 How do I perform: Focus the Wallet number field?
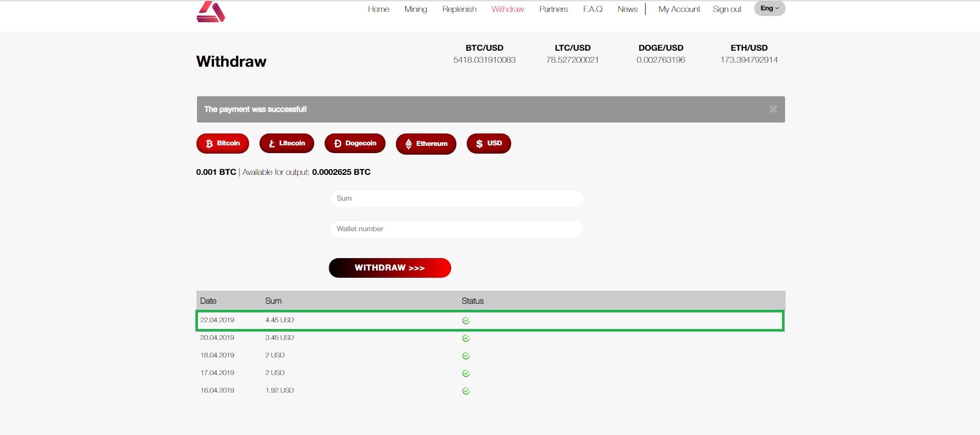[457, 229]
